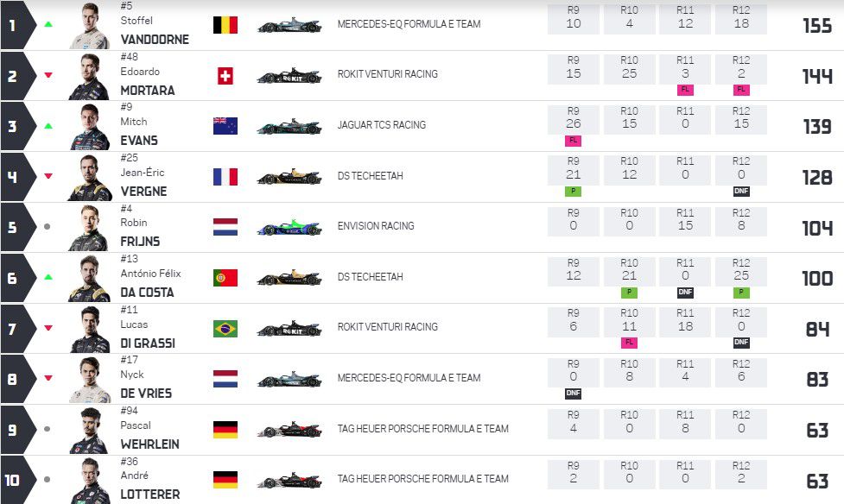Click the green up arrow beside Vandoorne

pyautogui.click(x=48, y=24)
